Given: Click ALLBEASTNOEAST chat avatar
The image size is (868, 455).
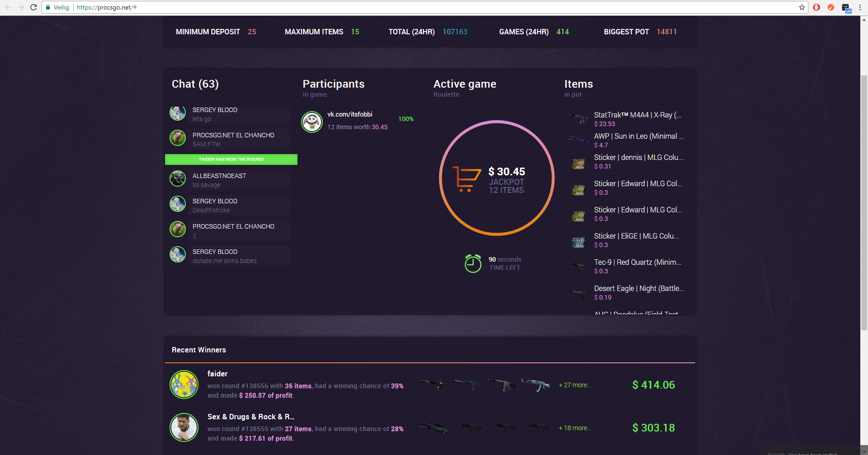Looking at the screenshot, I should pyautogui.click(x=178, y=178).
